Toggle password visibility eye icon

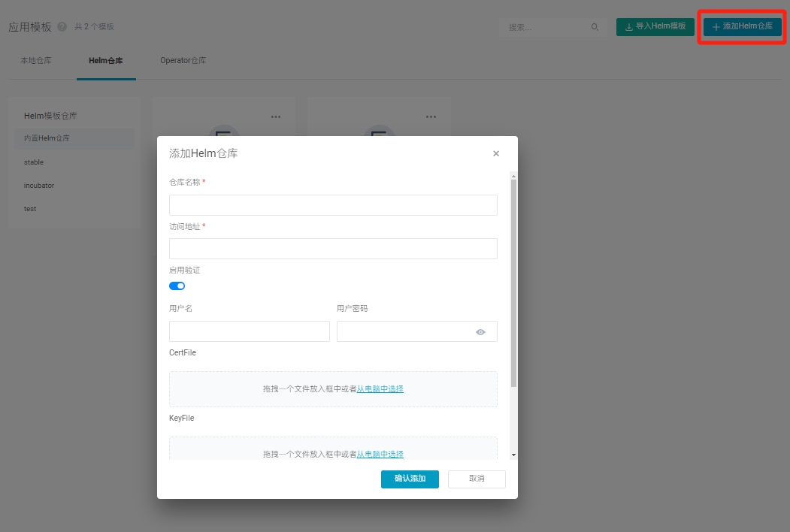[x=480, y=332]
